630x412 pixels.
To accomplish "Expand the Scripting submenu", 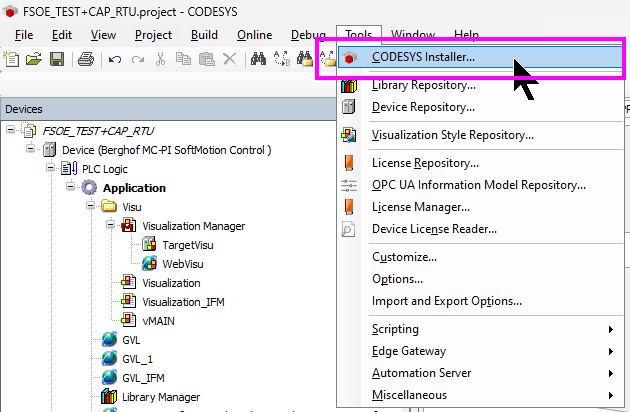I will (611, 330).
